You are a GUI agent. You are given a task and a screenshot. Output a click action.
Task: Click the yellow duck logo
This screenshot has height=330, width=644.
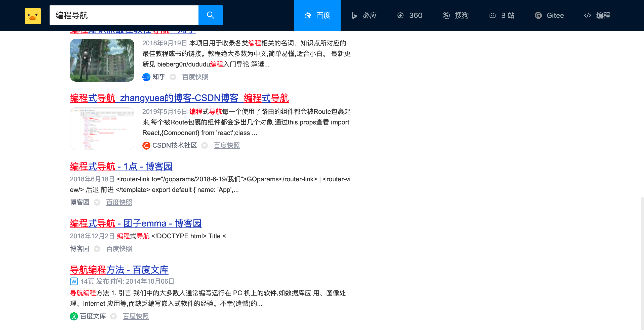[33, 16]
